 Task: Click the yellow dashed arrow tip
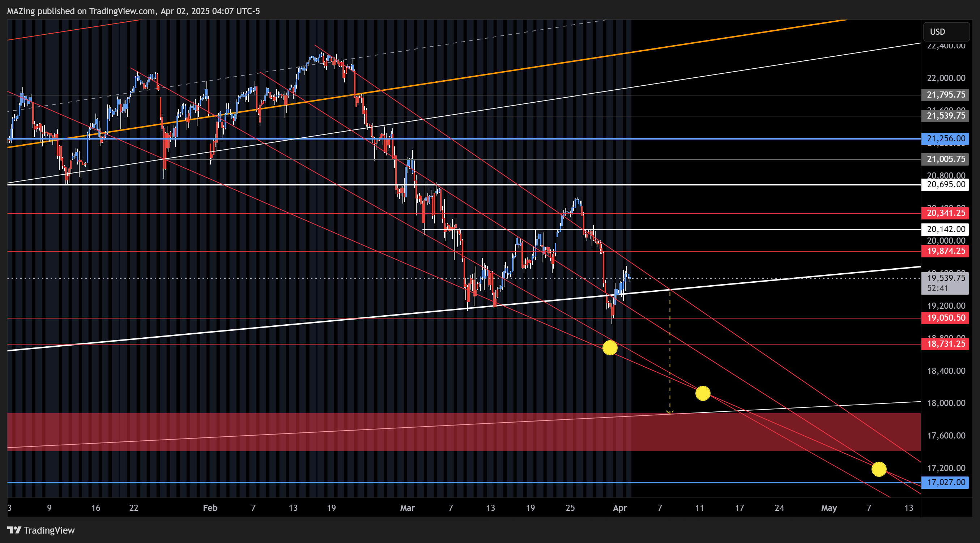pos(670,412)
